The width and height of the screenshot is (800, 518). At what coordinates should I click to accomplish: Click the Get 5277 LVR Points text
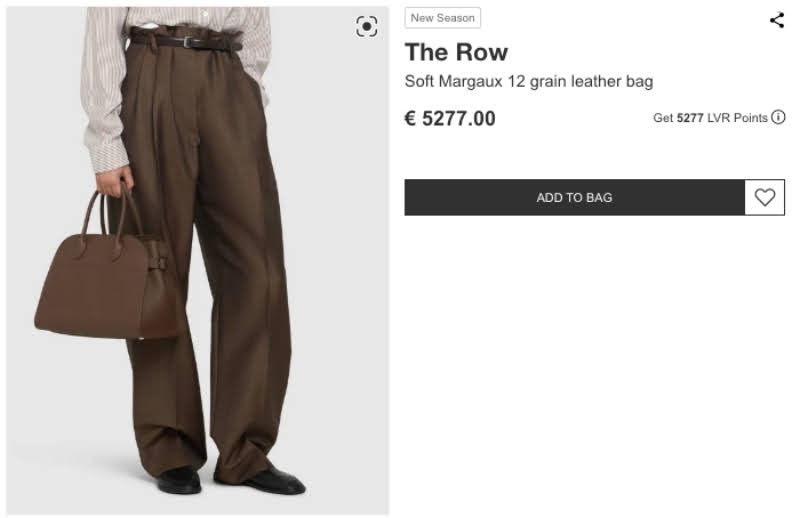710,118
